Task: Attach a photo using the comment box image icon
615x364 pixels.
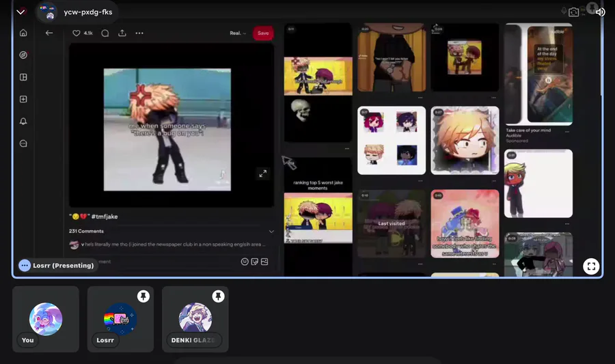Action: (264, 262)
